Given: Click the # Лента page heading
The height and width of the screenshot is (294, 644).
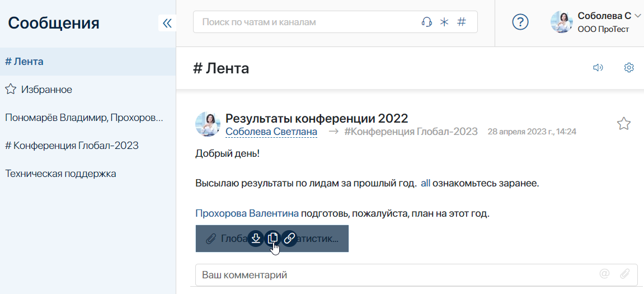Looking at the screenshot, I should point(221,68).
